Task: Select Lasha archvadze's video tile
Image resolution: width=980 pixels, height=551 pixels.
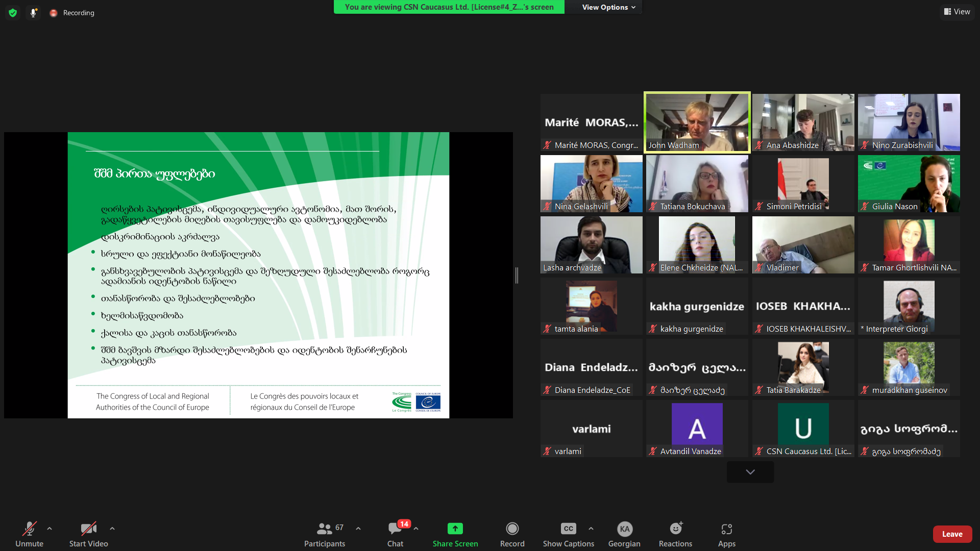Action: (592, 245)
